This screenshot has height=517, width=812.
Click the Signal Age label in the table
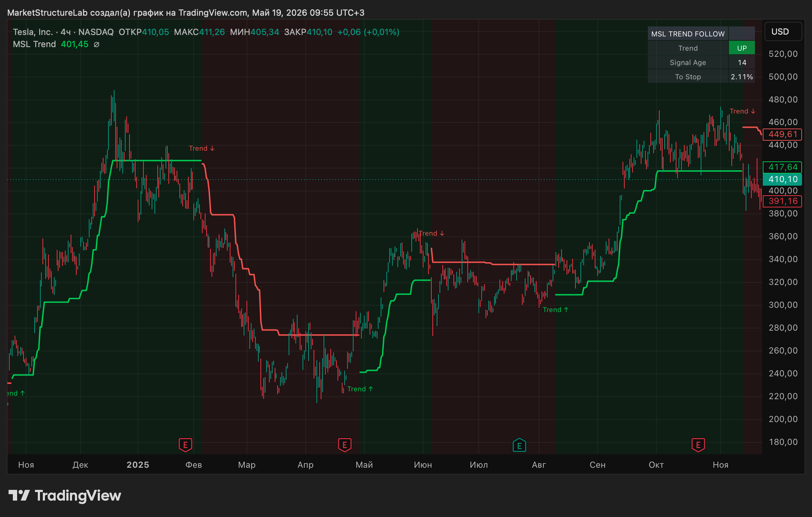[688, 62]
